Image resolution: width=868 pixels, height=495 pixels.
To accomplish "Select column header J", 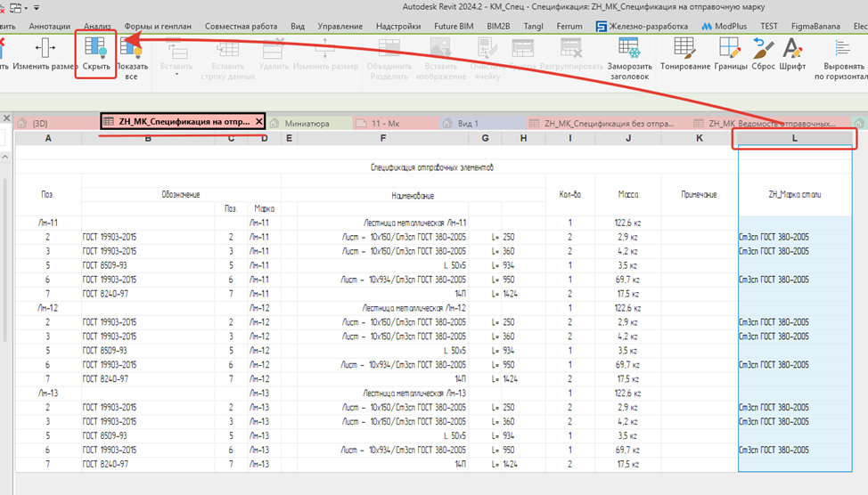I will pyautogui.click(x=628, y=138).
